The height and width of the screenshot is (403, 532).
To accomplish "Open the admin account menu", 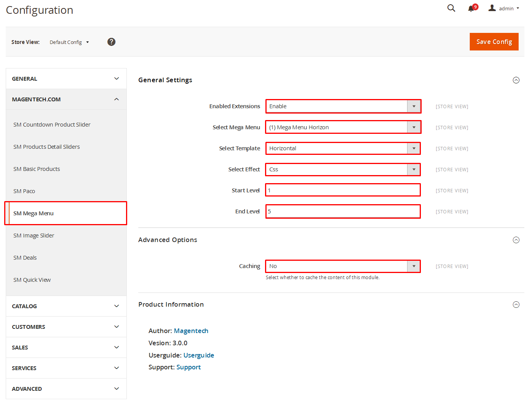I will coord(504,8).
